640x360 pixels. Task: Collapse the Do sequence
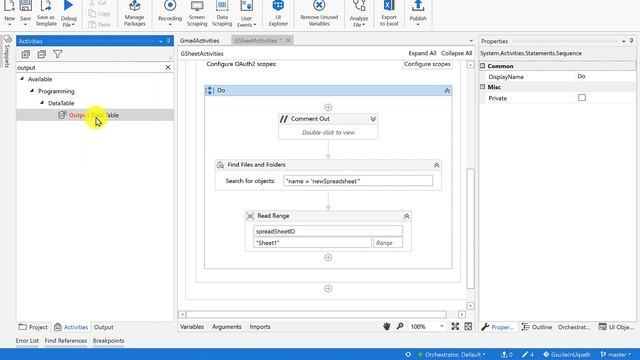coord(447,91)
